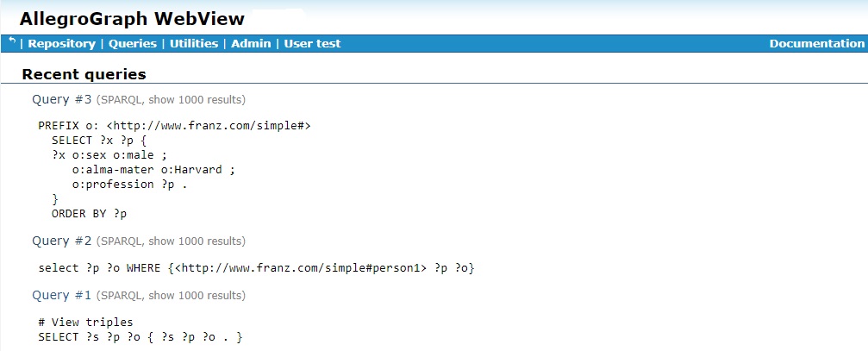Open the Query #3 link
Screen dimensions: 868x351
[61, 99]
